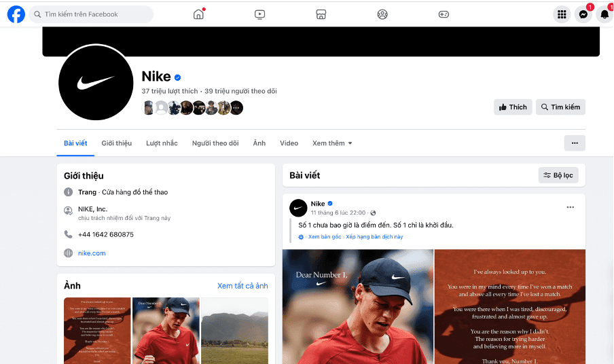
Task: Open the Lượt nhắc tab
Action: click(162, 143)
